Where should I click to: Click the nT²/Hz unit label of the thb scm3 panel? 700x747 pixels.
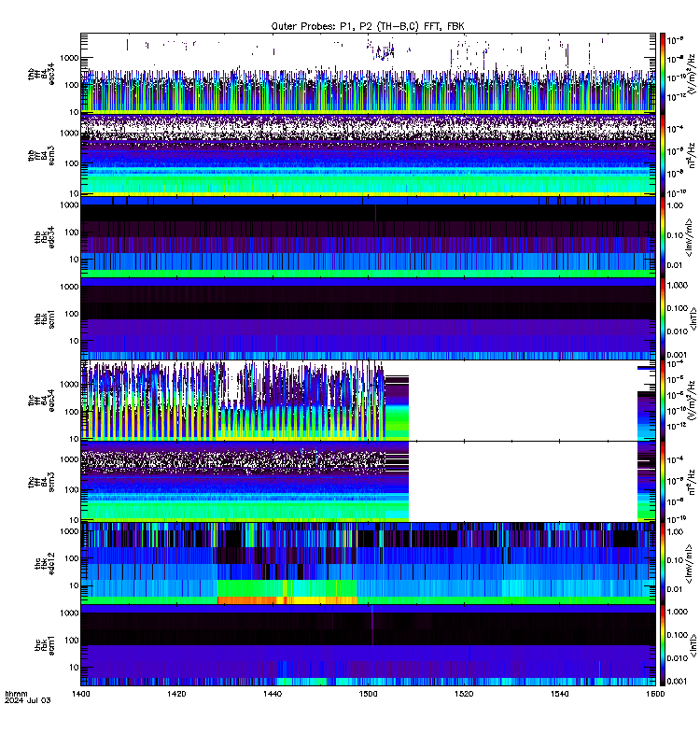[693, 155]
